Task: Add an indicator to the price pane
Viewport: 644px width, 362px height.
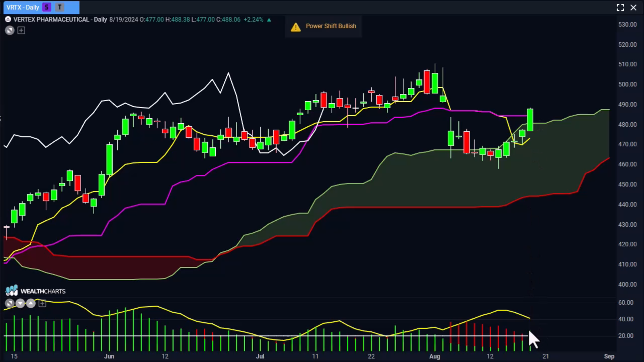Action: (21, 31)
